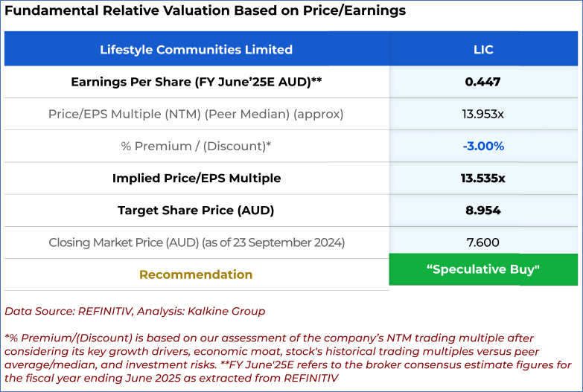Select the "% Premium / (Discount)" row label
Viewport: 583px width, 392px height.
click(x=196, y=146)
